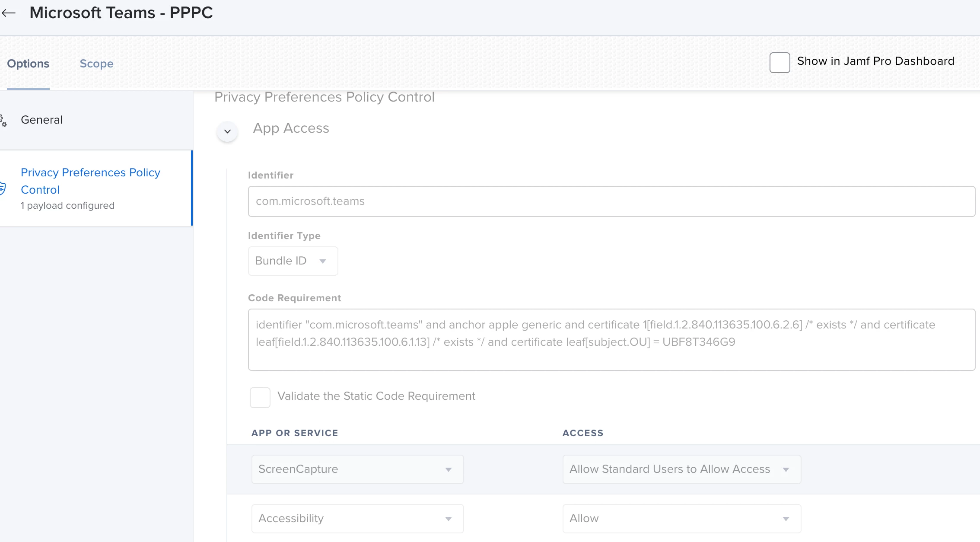Change Allow Standard Users to Allow Access dropdown

pos(681,469)
